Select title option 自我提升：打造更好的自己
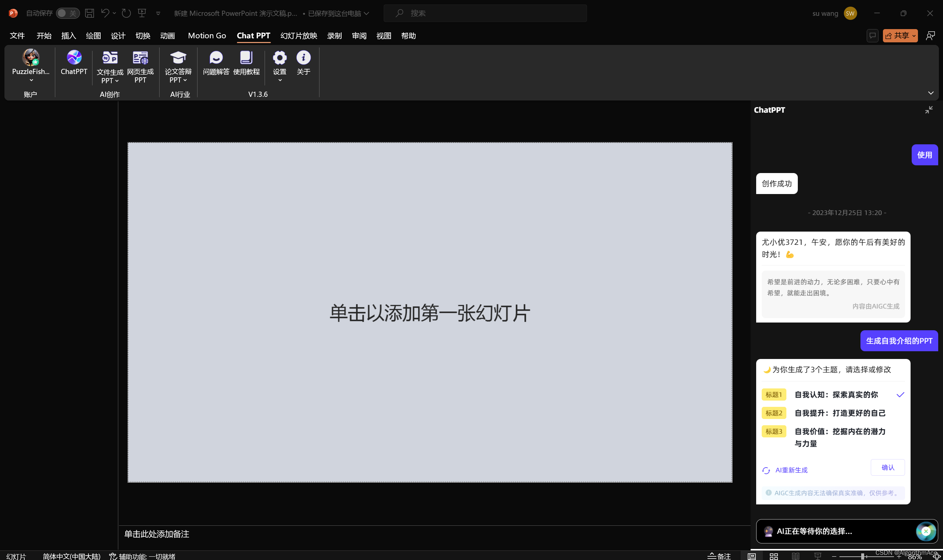 tap(839, 413)
